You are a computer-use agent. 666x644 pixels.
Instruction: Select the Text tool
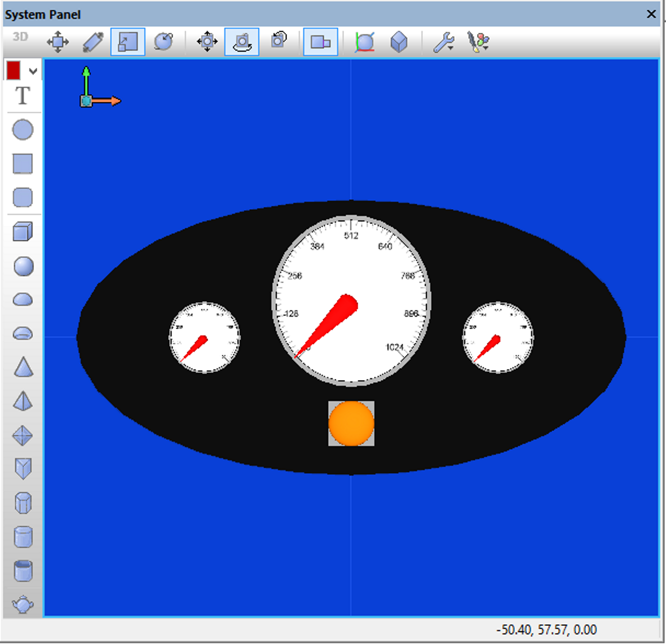coord(23,96)
